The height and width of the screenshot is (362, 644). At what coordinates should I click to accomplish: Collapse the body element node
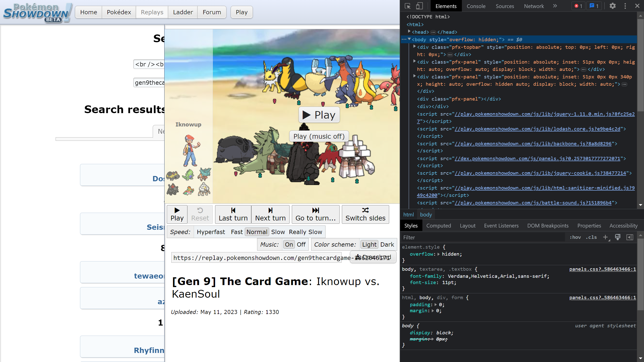point(409,39)
